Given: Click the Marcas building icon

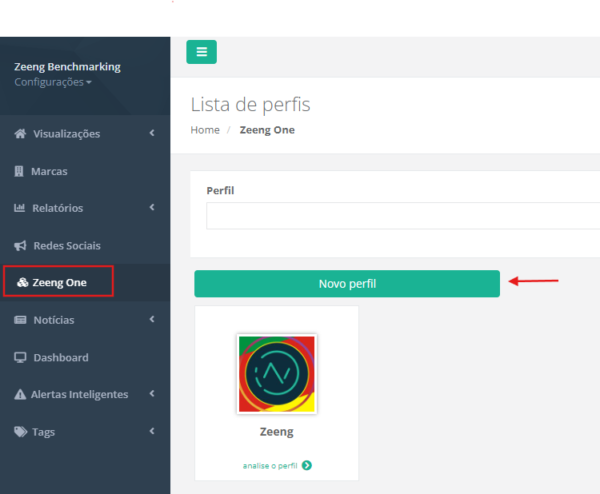Looking at the screenshot, I should coord(20,171).
